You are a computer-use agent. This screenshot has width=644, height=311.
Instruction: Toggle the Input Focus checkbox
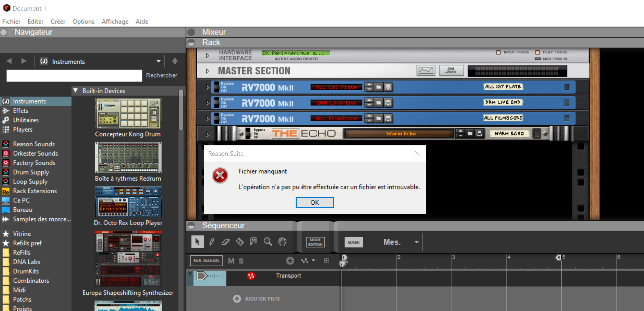point(498,52)
